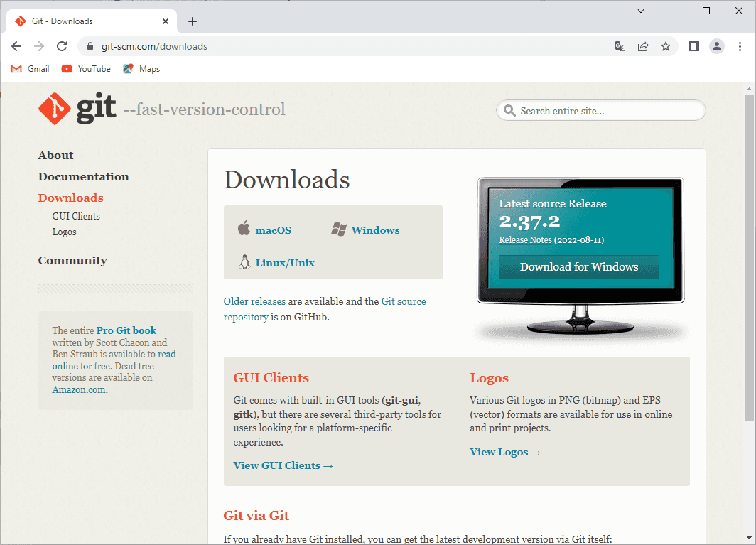Screen dimensions: 756x545
Task: Click the git diamond logo
Action: pyautogui.click(x=55, y=109)
